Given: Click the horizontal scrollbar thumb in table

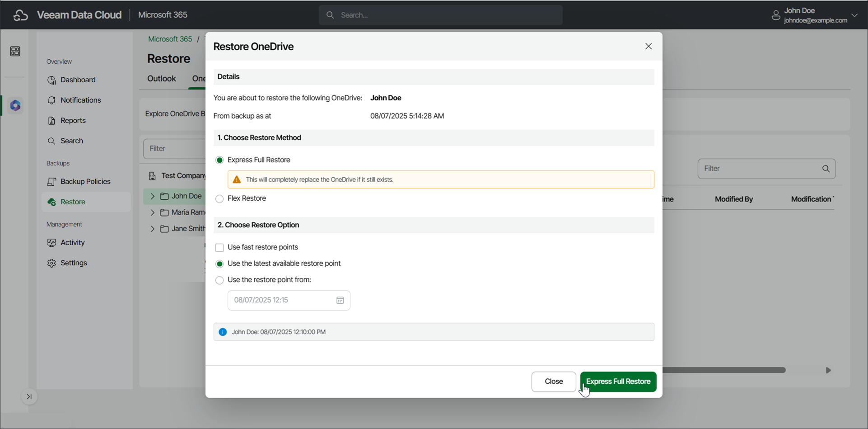Looking at the screenshot, I should [724, 370].
